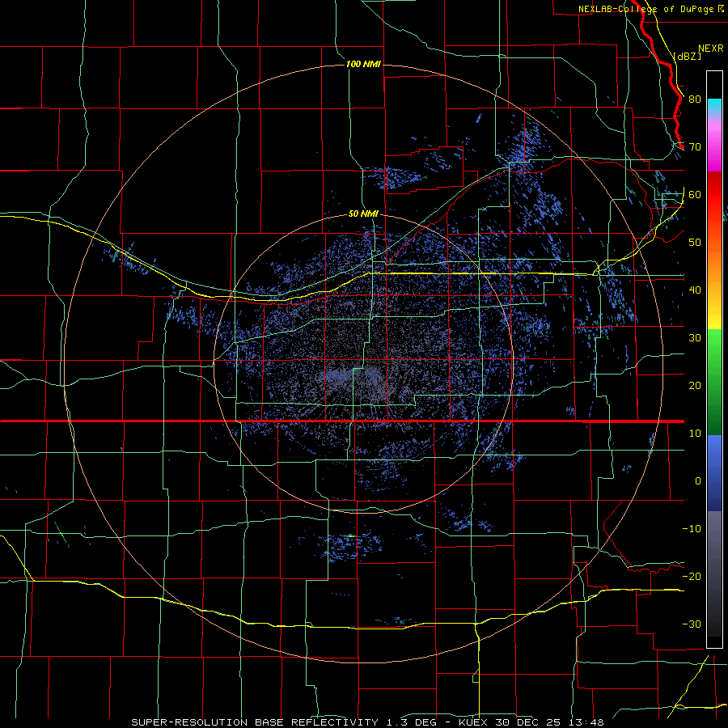Click the 40 value on the dBZ scale
The image size is (728, 728).
click(695, 290)
